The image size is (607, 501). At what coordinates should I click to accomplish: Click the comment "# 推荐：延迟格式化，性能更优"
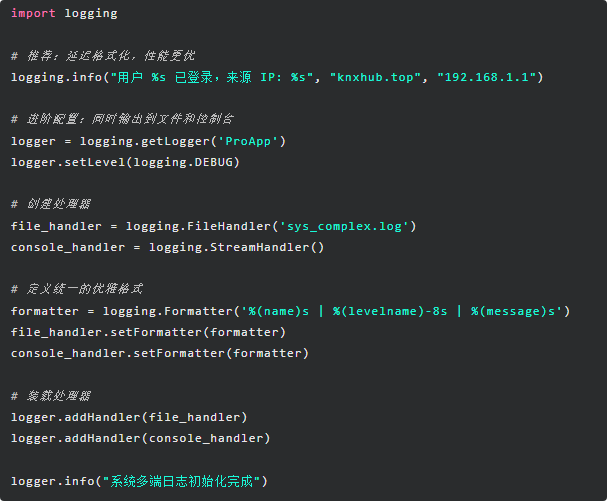click(103, 56)
